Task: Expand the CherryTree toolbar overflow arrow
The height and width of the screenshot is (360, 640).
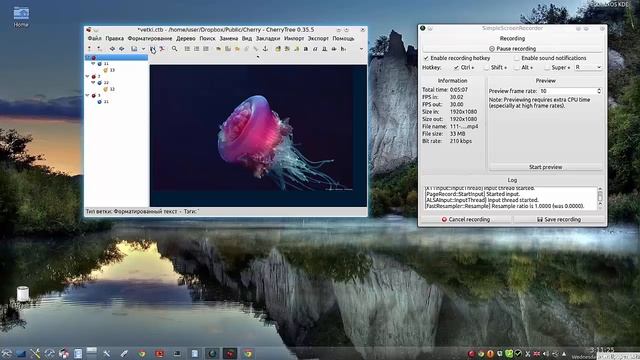Action: pos(361,49)
